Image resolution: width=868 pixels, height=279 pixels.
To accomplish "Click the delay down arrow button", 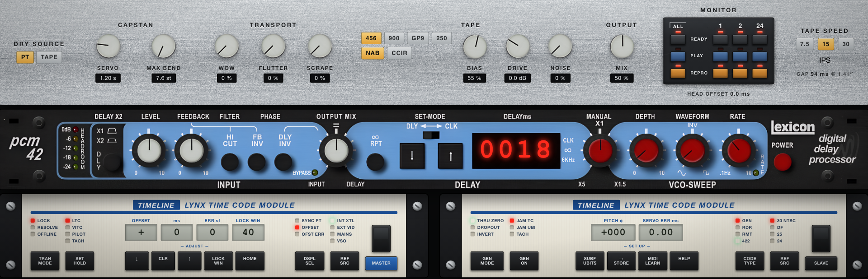I will (x=412, y=156).
